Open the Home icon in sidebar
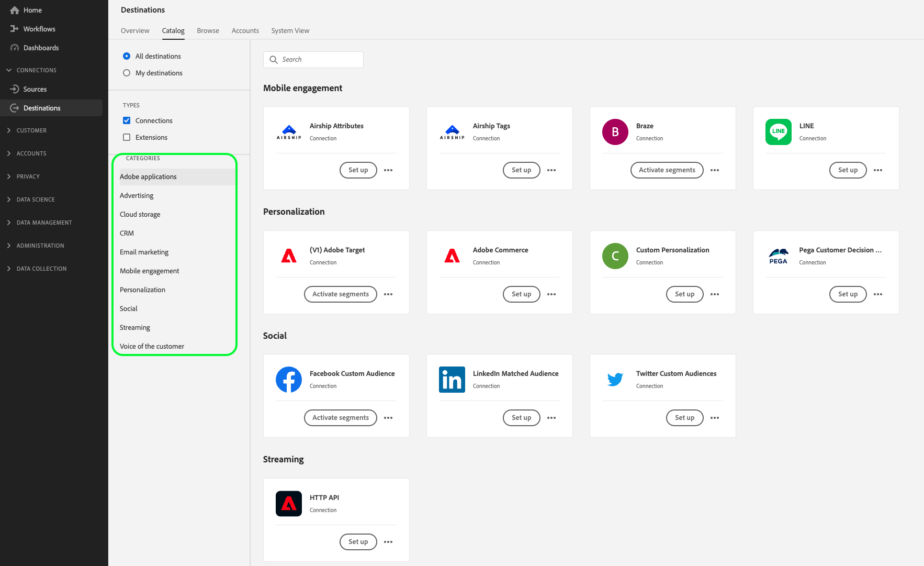The image size is (924, 566). 15,10
